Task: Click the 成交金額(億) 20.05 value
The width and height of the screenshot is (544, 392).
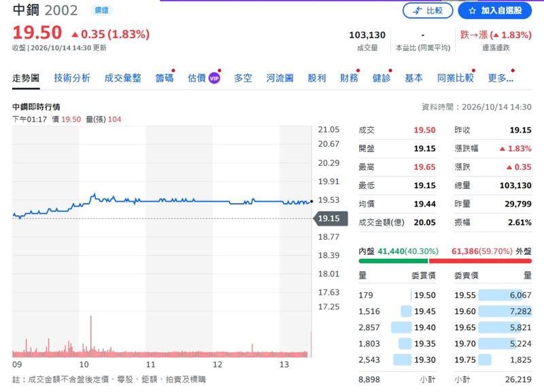Action: (x=424, y=223)
